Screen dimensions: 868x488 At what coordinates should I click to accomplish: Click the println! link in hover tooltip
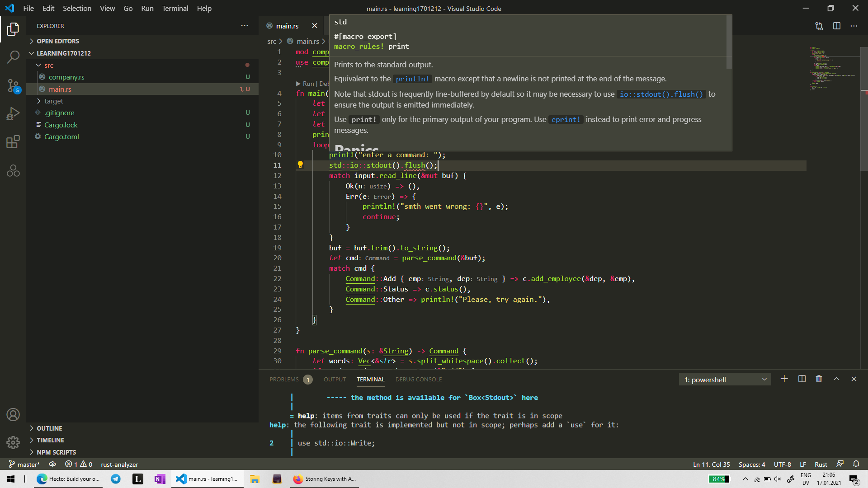point(412,79)
